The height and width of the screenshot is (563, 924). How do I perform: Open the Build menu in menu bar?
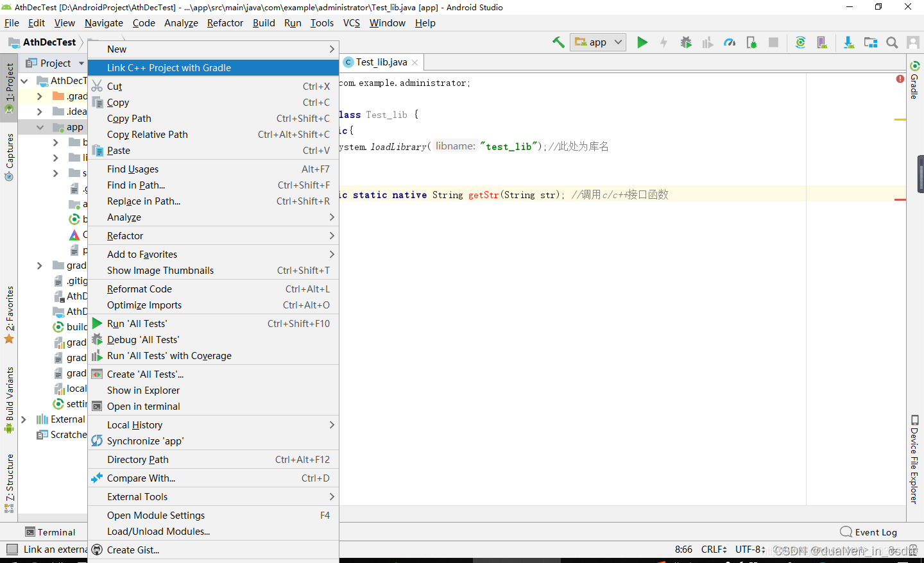[x=264, y=23]
